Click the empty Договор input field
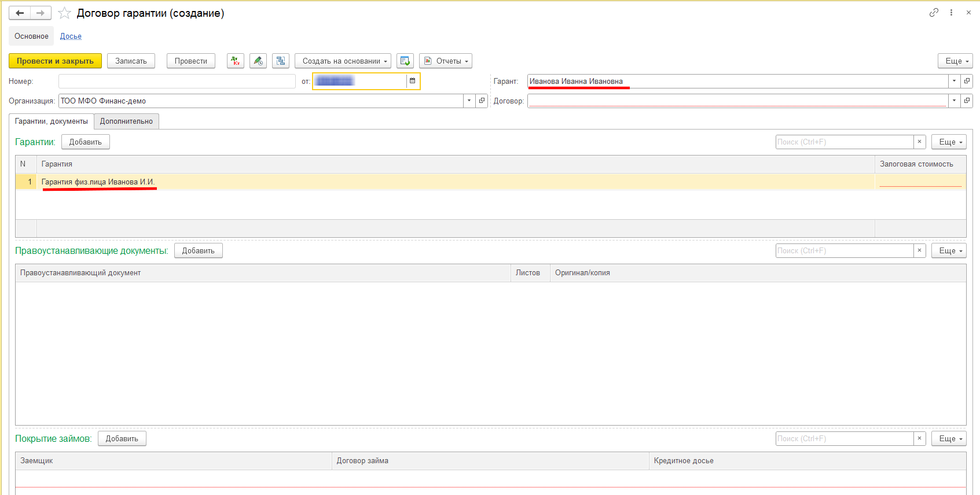980x495 pixels. point(737,101)
